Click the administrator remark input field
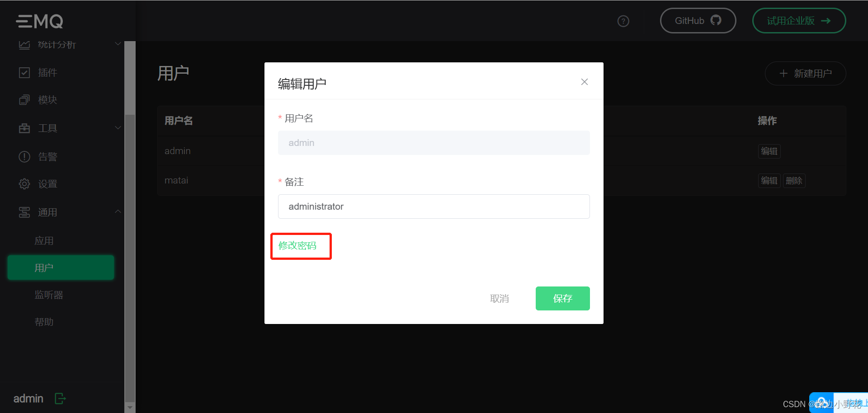Image resolution: width=868 pixels, height=413 pixels. click(434, 206)
